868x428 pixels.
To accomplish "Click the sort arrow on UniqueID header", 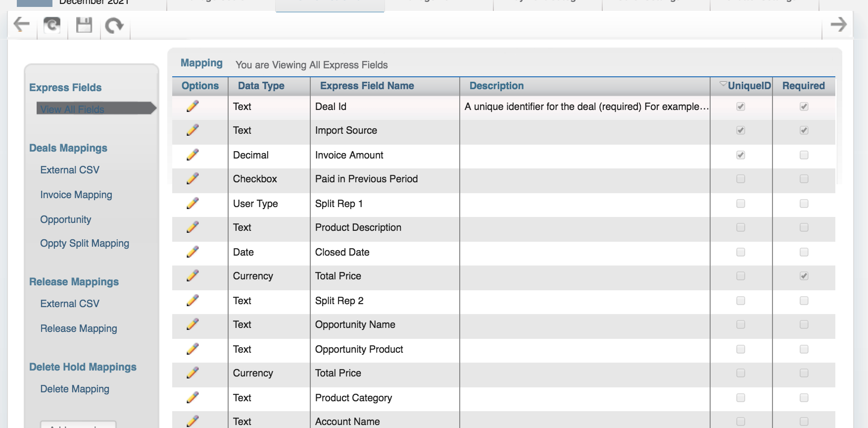I will [x=723, y=84].
